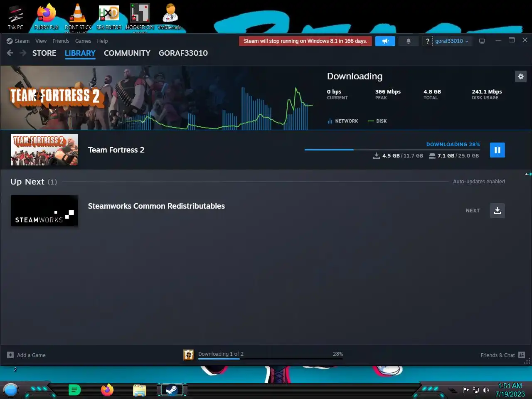The image size is (532, 399).
Task: Select the Team Fortress 2 title text
Action: pos(116,150)
